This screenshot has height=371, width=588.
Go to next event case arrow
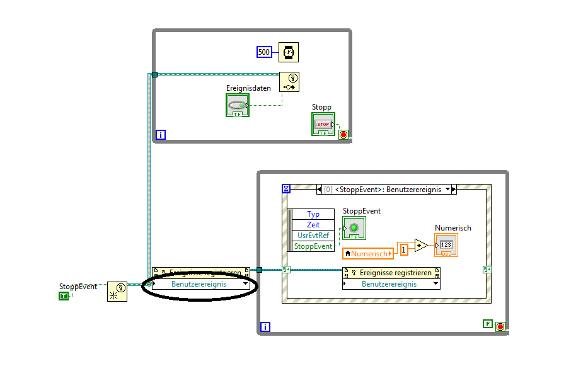[454, 189]
